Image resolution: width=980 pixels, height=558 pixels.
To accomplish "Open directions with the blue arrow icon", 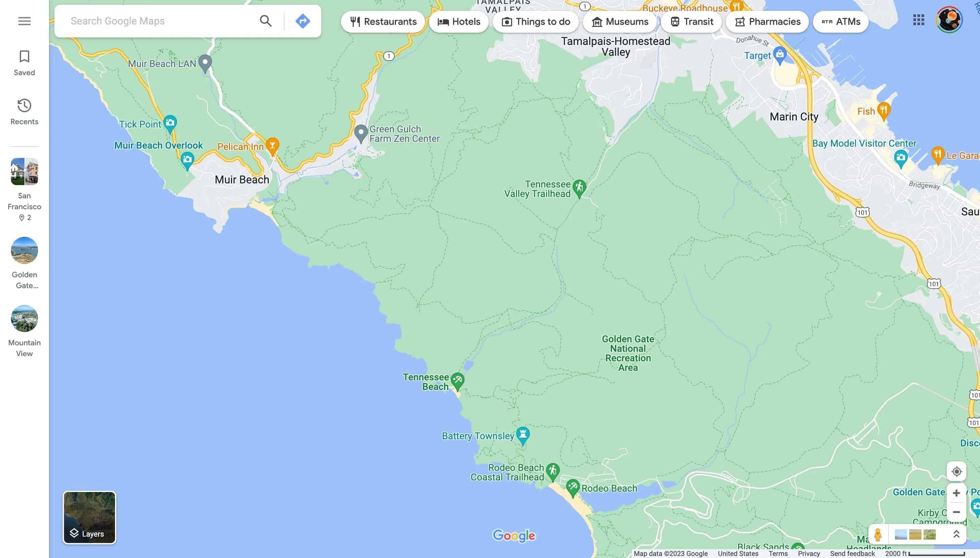I will pos(303,21).
